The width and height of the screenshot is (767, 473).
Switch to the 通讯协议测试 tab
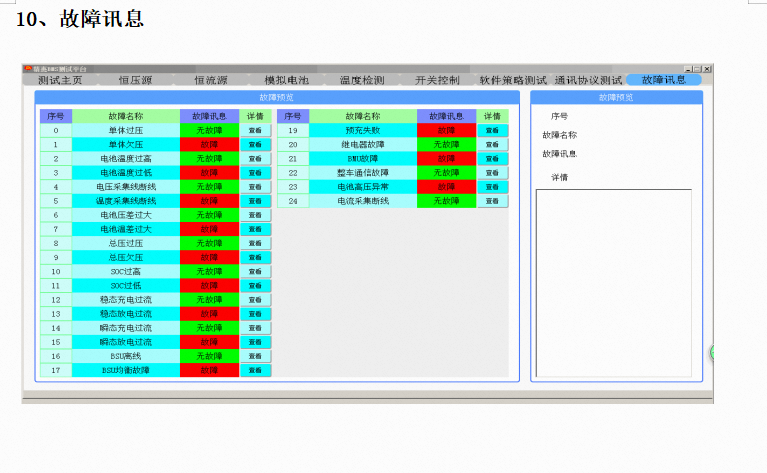[589, 80]
